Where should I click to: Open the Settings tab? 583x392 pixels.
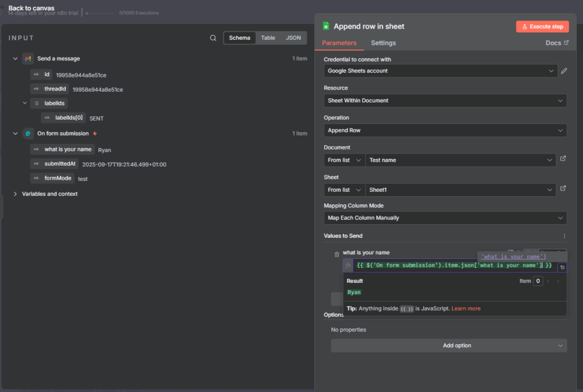tap(383, 43)
